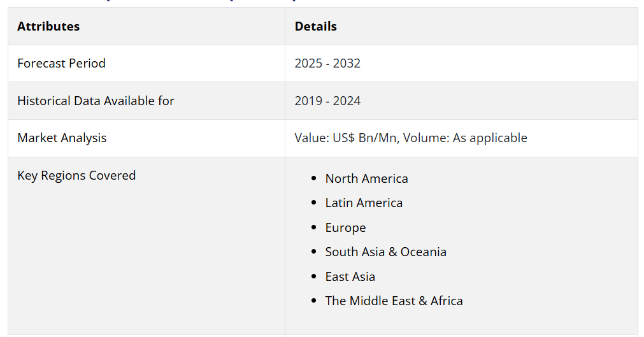This screenshot has width=644, height=337.
Task: Click the bullet beside Europe
Action: [x=313, y=227]
